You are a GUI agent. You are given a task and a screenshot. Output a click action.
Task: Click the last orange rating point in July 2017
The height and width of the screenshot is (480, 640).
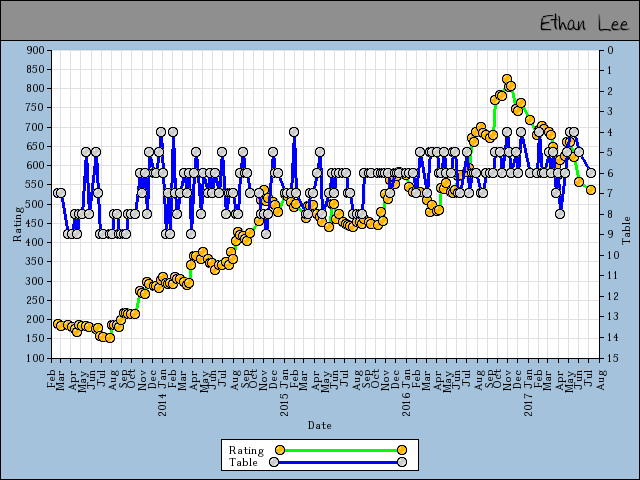pos(591,190)
